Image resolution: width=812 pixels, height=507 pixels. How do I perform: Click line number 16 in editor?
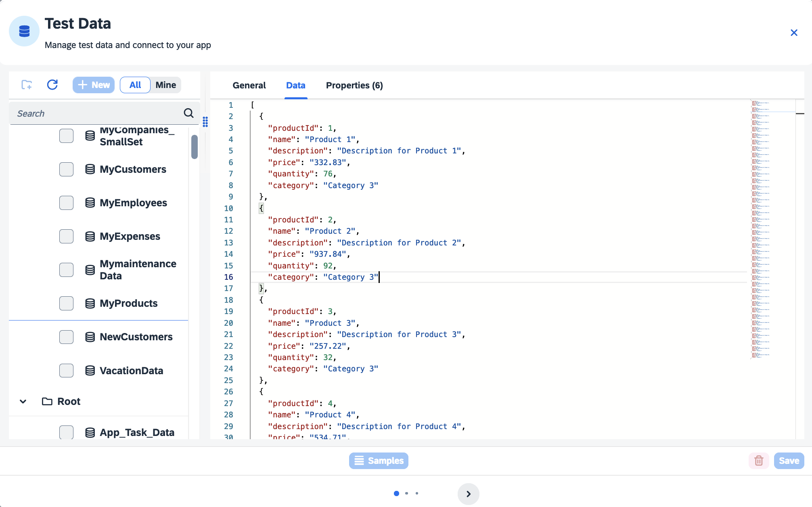(x=228, y=277)
